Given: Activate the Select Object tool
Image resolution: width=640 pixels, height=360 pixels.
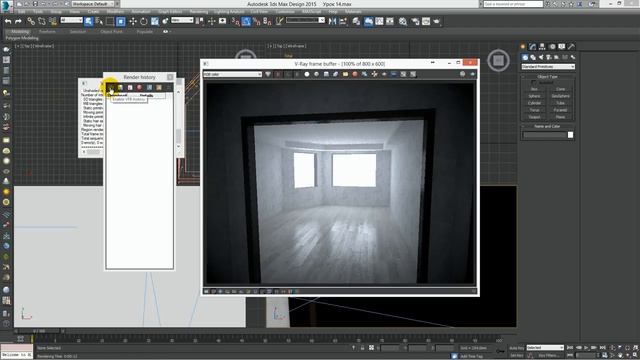Looking at the screenshot, I should pos(89,21).
